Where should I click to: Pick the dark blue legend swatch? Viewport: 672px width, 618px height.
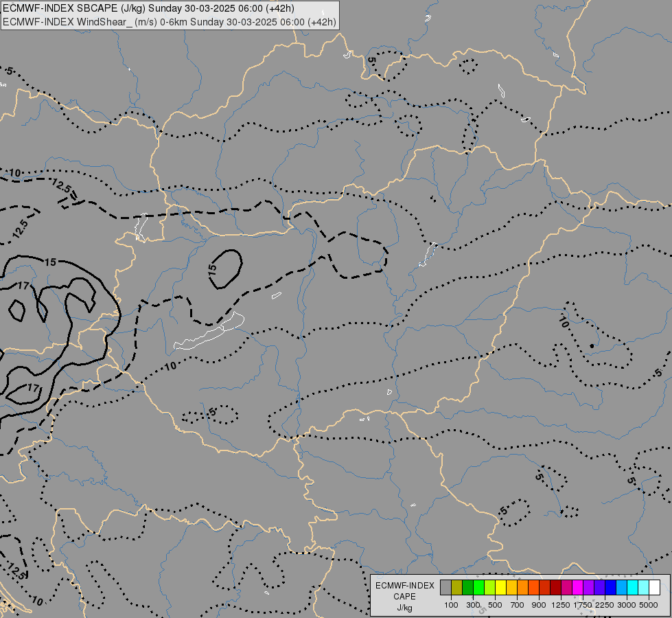tap(610, 587)
